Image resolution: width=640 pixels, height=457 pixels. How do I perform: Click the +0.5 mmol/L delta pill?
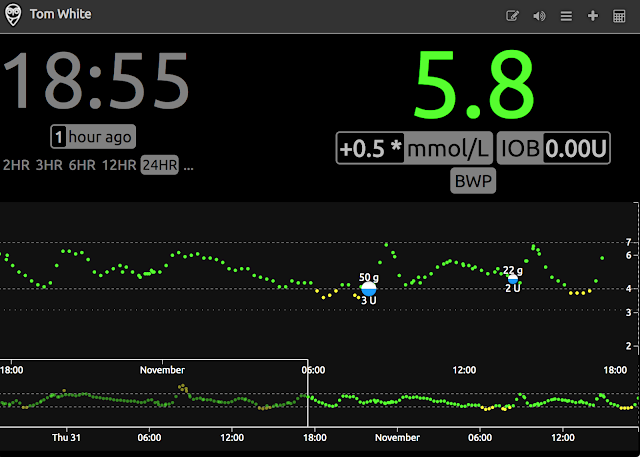point(414,148)
